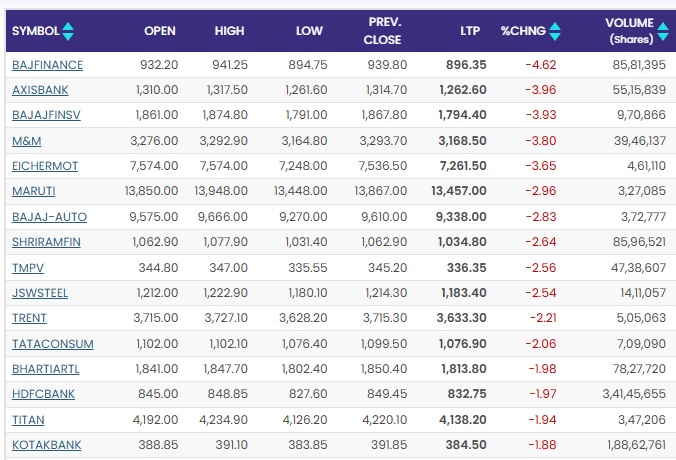Select BHARTIARTL stock link
The width and height of the screenshot is (676, 460).
47,369
